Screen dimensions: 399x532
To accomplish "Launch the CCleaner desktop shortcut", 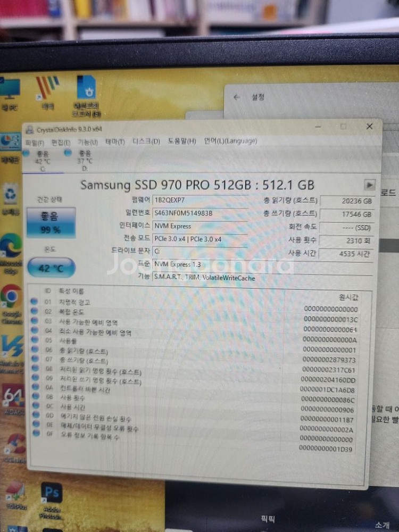I will (x=15, y=448).
